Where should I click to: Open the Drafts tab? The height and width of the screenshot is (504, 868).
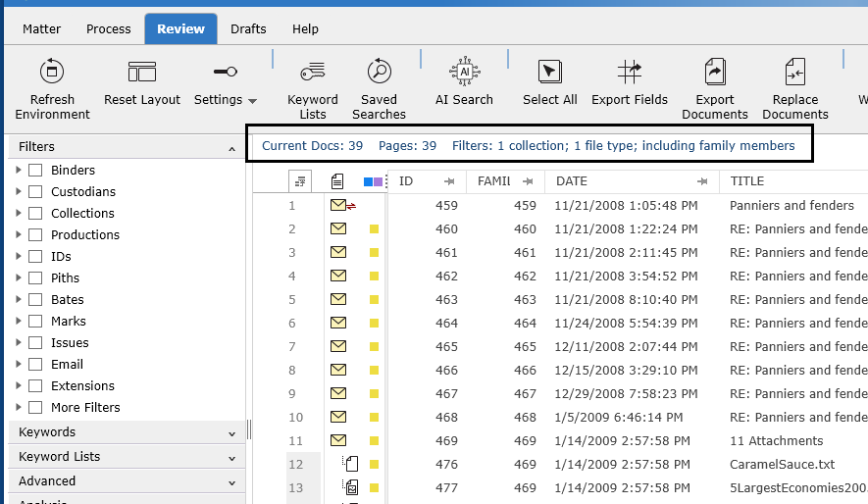click(x=248, y=28)
